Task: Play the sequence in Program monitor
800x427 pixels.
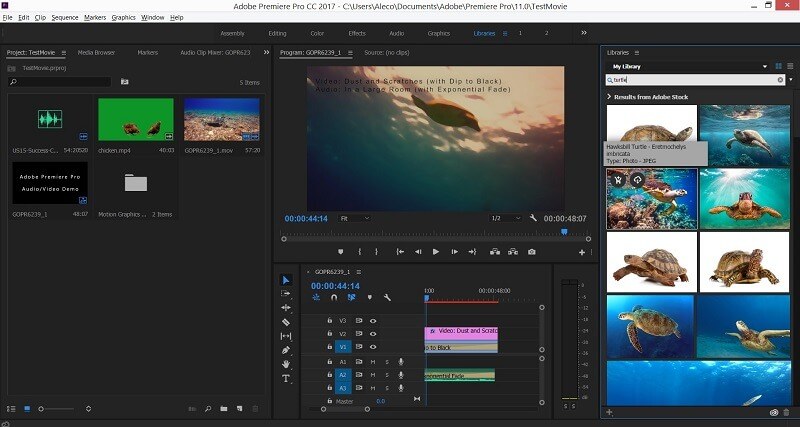Action: point(436,252)
